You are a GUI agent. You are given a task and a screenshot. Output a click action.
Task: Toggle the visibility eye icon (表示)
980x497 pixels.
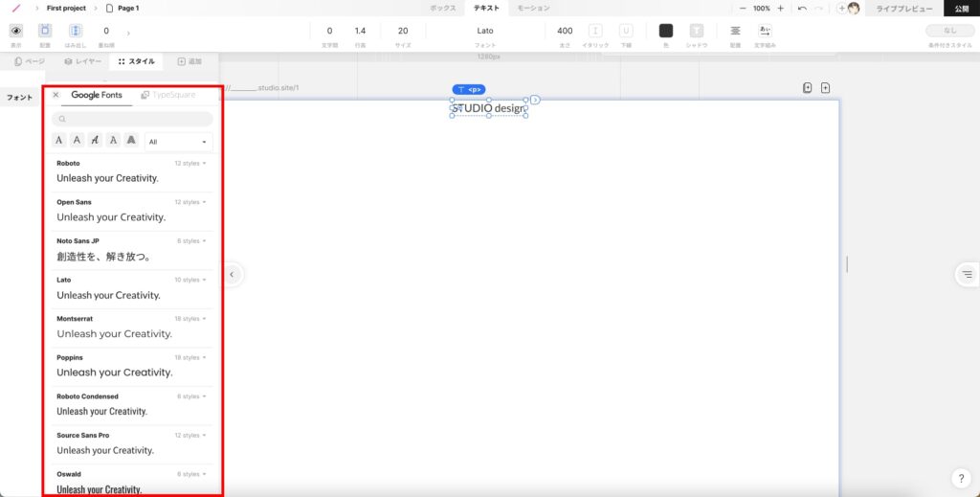pyautogui.click(x=16, y=31)
